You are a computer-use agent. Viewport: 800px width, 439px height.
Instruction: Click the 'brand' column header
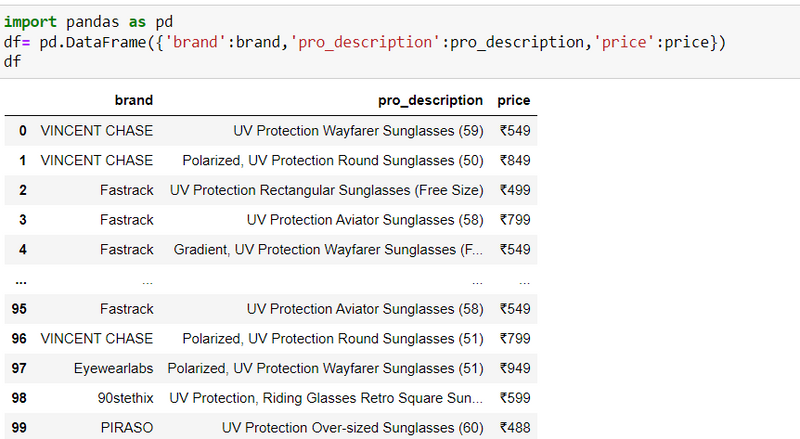click(134, 100)
